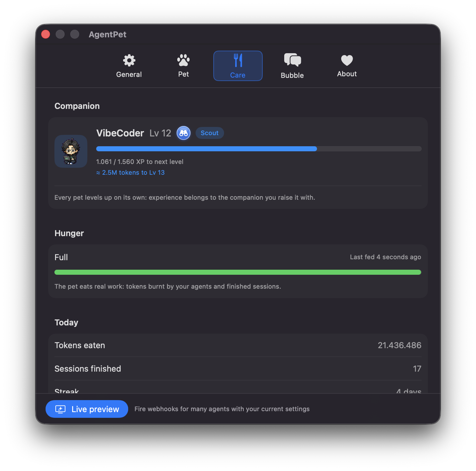Click 'The pet eats real work' description
The height and width of the screenshot is (471, 476).
(167, 286)
